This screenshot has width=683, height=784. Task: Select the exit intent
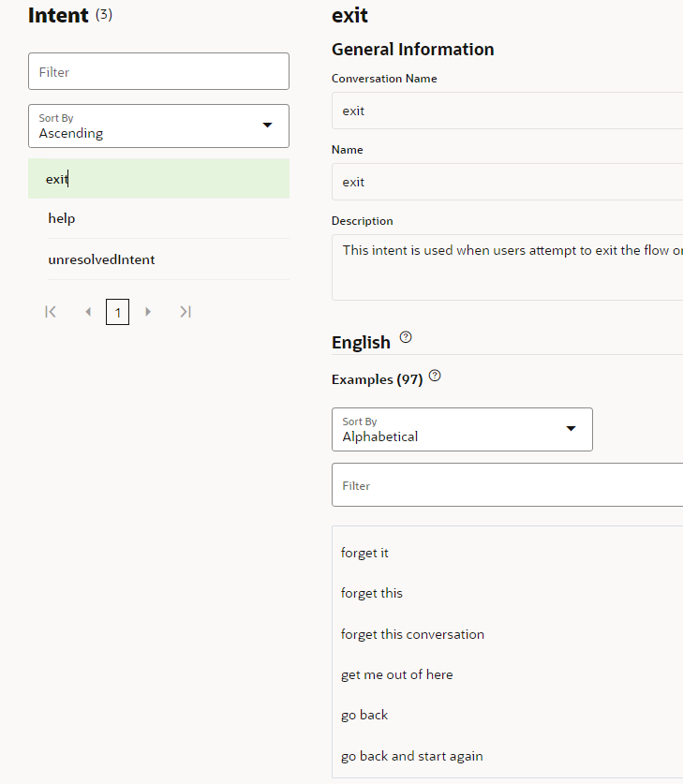[158, 179]
